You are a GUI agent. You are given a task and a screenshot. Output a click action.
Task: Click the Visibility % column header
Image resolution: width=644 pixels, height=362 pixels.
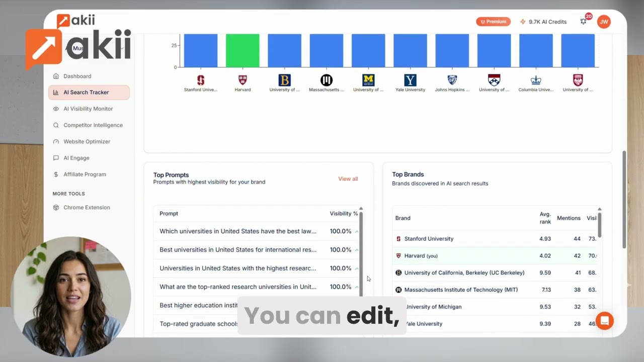click(344, 214)
